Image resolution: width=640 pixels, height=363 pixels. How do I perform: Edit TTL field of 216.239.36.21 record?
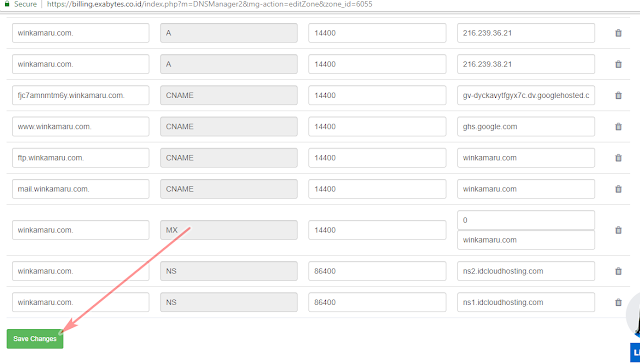click(x=377, y=33)
